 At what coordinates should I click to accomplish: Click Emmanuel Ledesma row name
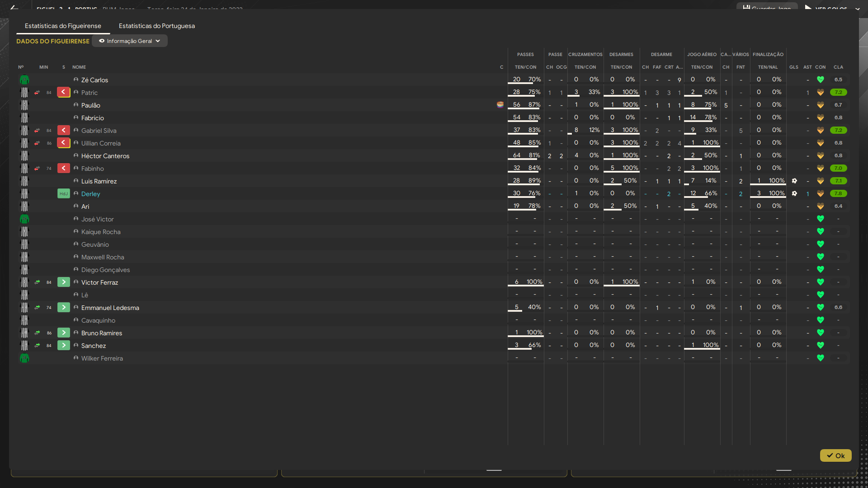pos(110,308)
